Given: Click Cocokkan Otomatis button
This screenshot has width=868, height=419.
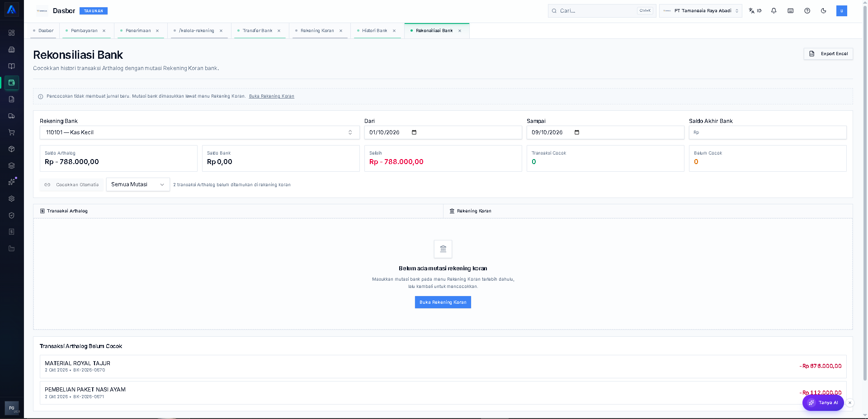Looking at the screenshot, I should pyautogui.click(x=71, y=184).
